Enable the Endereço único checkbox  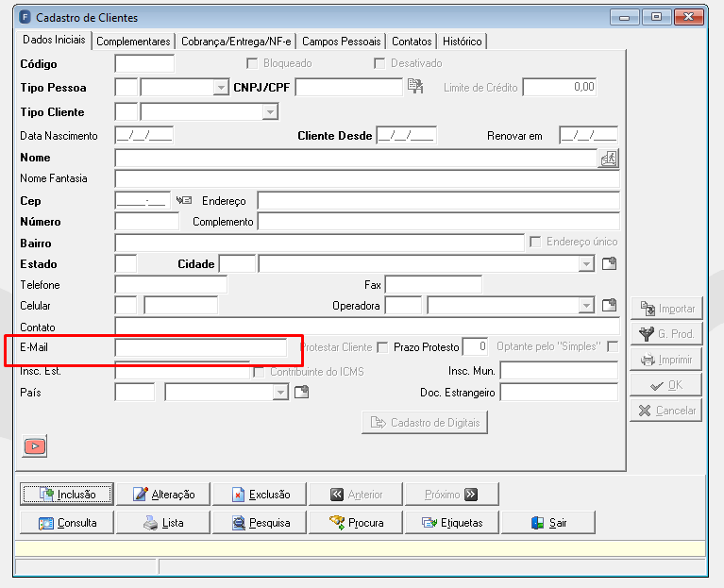pyautogui.click(x=535, y=242)
